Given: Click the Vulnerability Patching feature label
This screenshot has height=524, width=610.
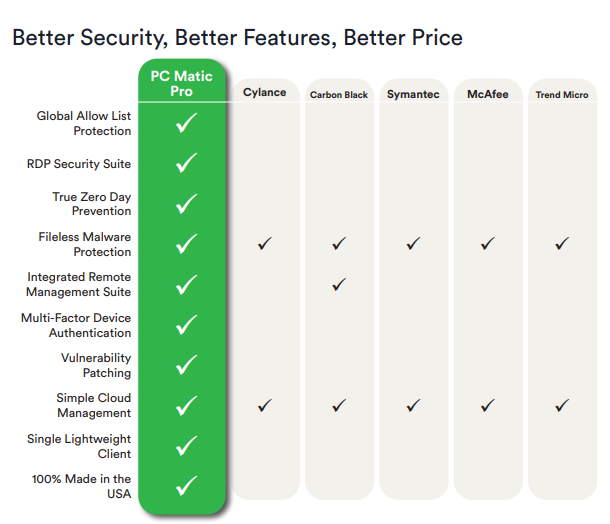Looking at the screenshot, I should 96,365.
